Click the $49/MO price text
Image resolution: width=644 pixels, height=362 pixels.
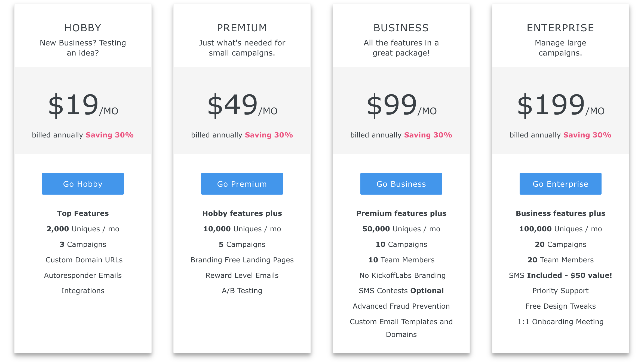pos(242,105)
